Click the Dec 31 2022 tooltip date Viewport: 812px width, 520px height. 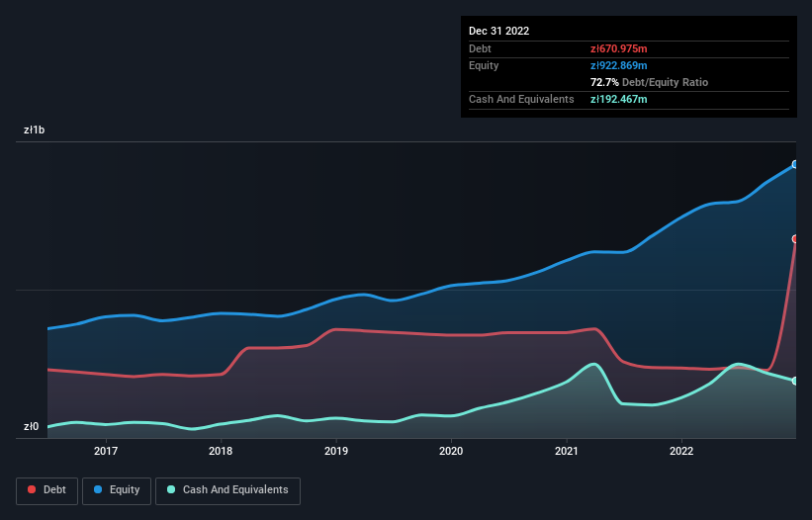[498, 31]
